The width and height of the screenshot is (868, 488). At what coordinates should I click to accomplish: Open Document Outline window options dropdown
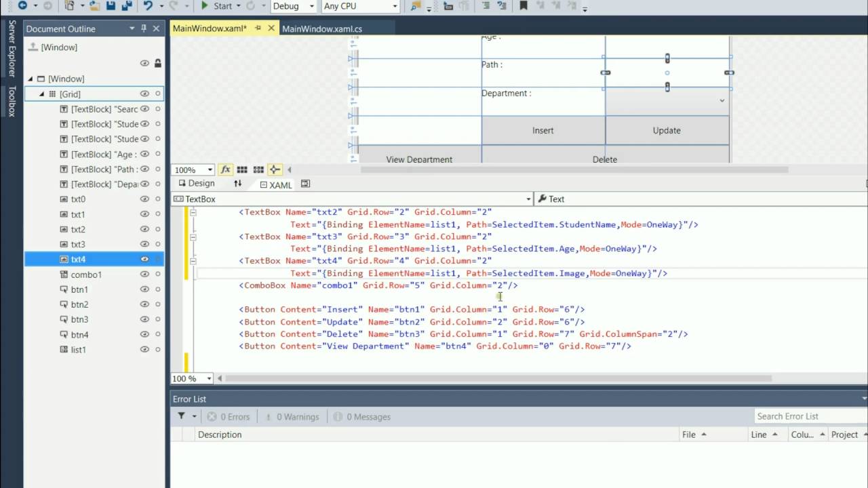tap(132, 28)
